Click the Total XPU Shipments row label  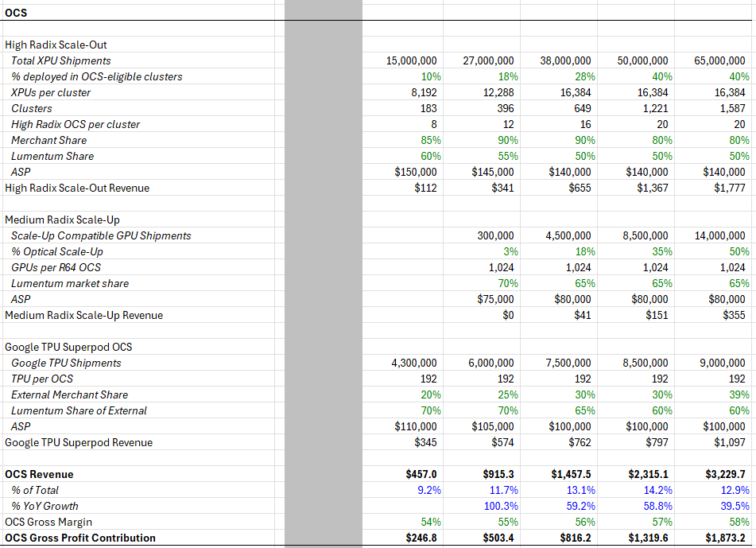60,60
